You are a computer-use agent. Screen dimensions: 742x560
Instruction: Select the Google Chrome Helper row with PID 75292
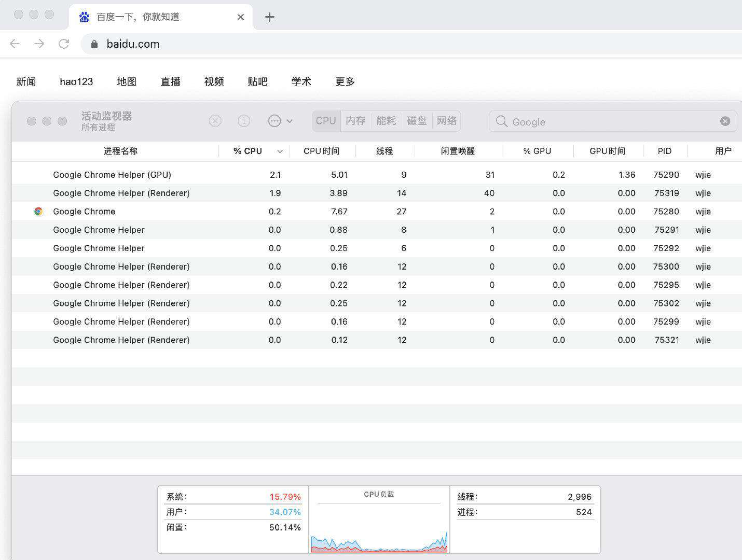[377, 248]
